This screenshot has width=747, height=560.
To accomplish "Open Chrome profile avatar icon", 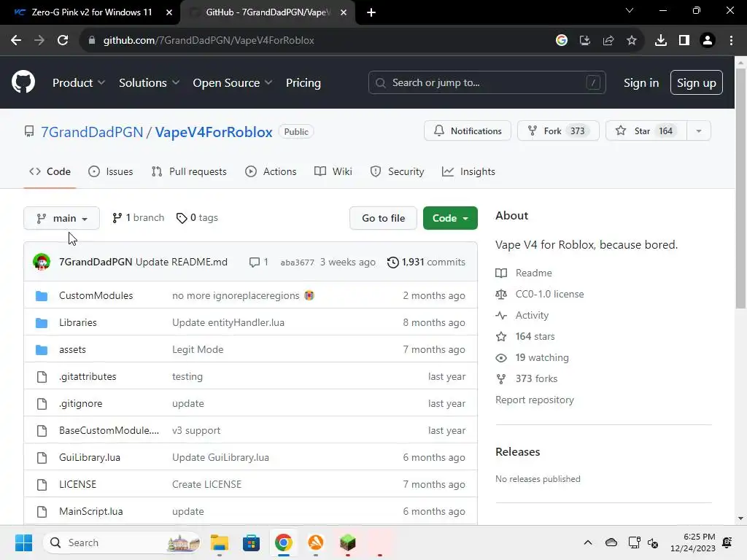I will (x=707, y=41).
